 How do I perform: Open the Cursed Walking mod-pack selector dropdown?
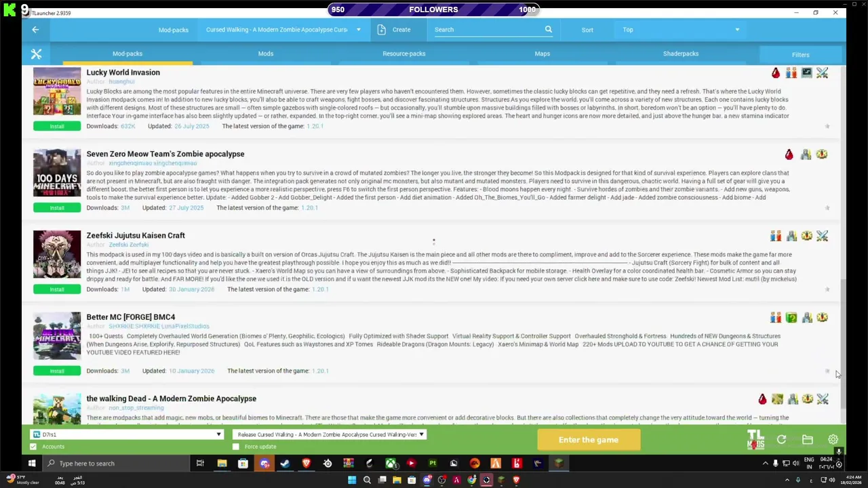pyautogui.click(x=284, y=29)
